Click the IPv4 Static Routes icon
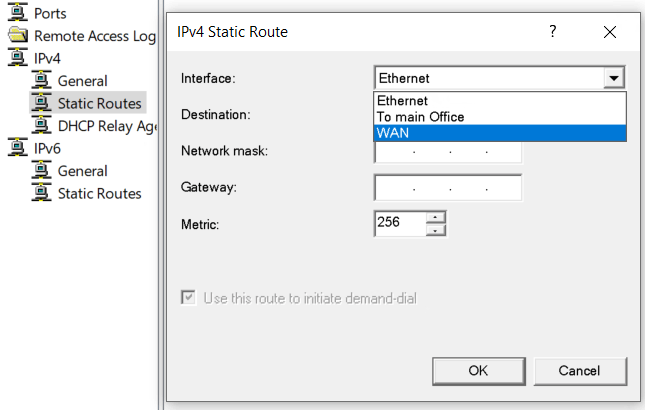 point(42,103)
